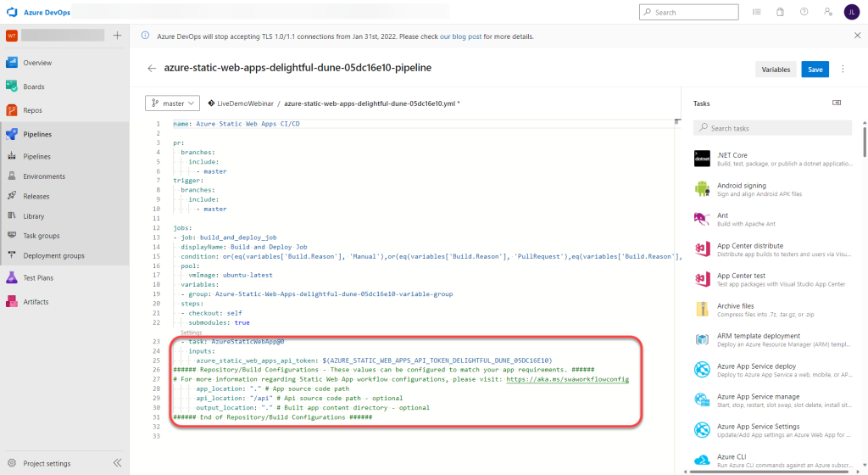868x475 pixels.
Task: Click line 1 name text in editor
Action: point(236,124)
